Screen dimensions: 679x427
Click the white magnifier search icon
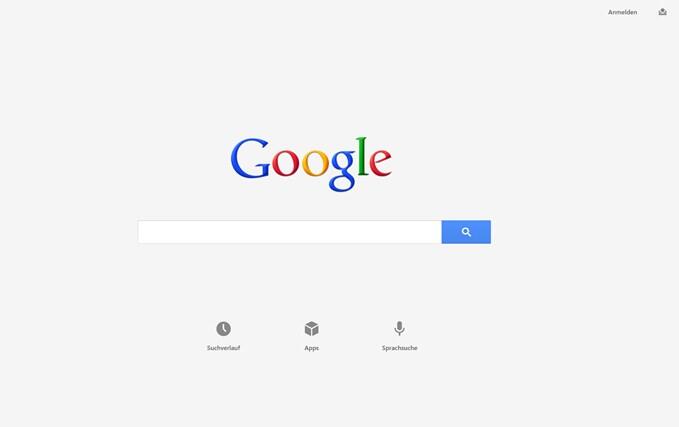click(x=466, y=232)
